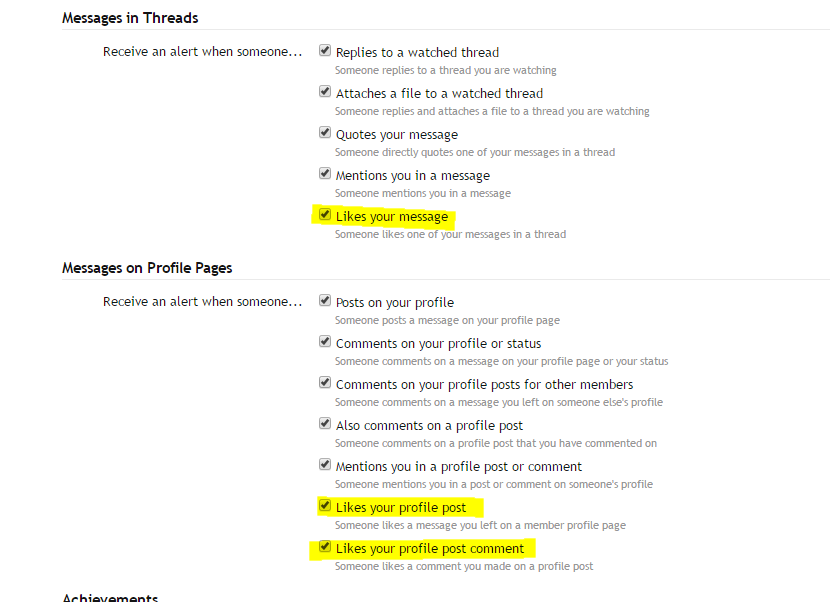Click the 'Messages in Threads' section heading
The image size is (830, 602).
(130, 18)
